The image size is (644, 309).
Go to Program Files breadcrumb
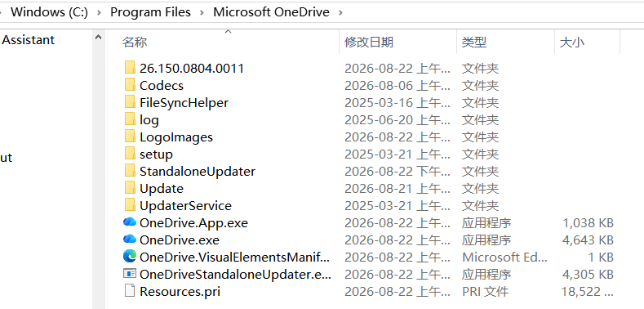[150, 12]
